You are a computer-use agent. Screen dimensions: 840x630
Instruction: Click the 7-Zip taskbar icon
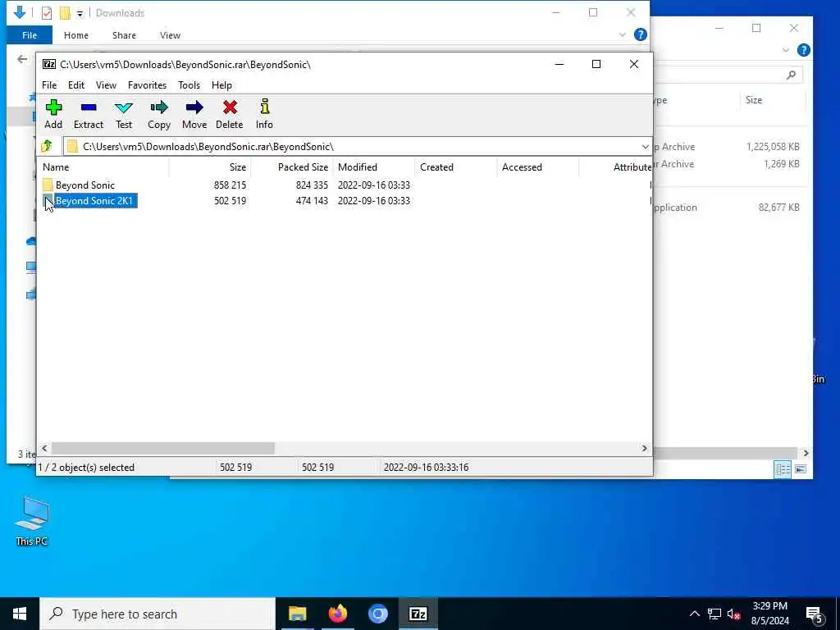pos(418,614)
